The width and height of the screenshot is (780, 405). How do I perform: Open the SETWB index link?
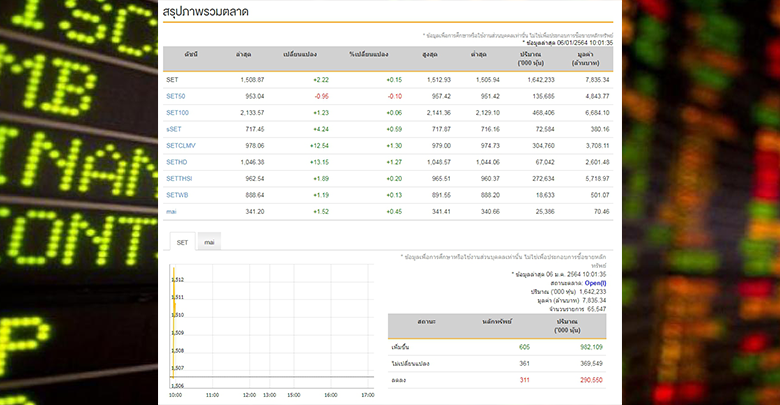[x=176, y=194]
